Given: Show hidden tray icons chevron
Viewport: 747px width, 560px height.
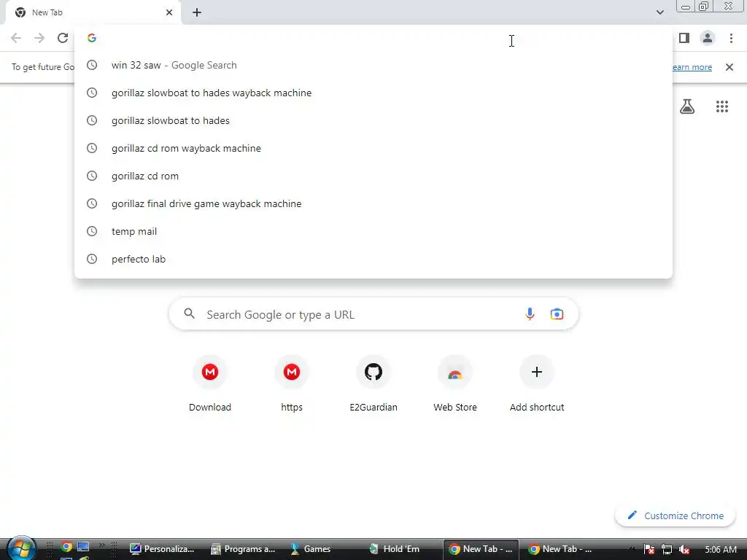Looking at the screenshot, I should click(632, 549).
